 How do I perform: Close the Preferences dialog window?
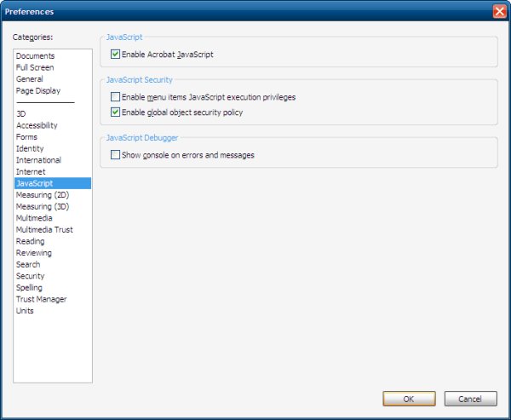(500, 11)
